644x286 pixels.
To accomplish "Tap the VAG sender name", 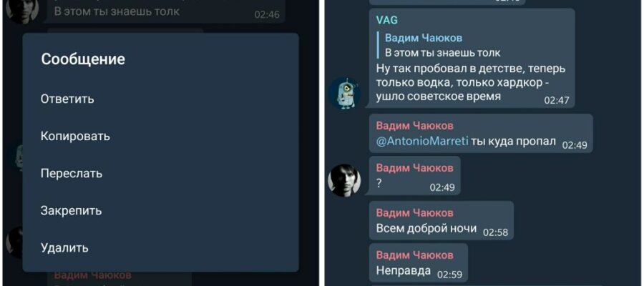I will [387, 20].
